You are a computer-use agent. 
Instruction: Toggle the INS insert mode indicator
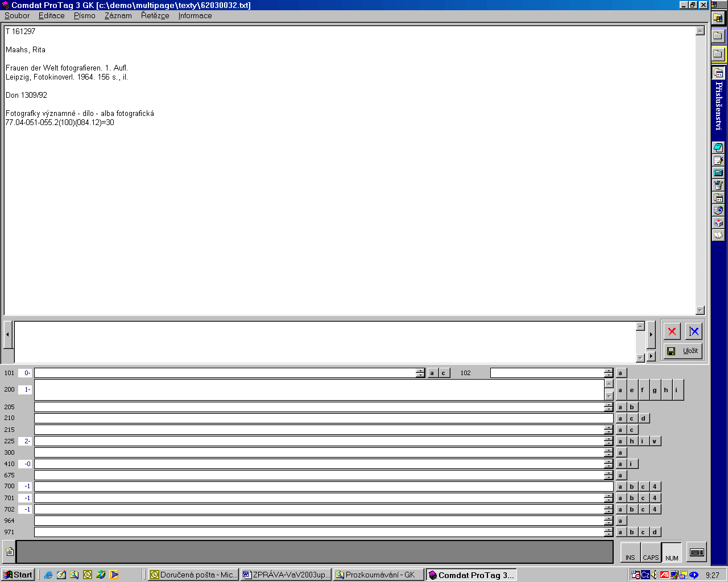click(x=630, y=552)
